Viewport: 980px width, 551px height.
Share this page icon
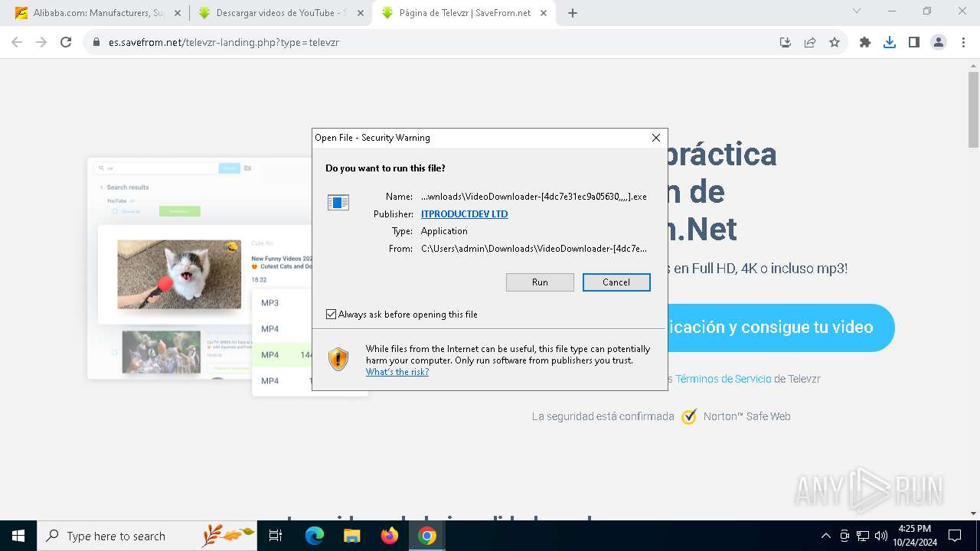(810, 43)
